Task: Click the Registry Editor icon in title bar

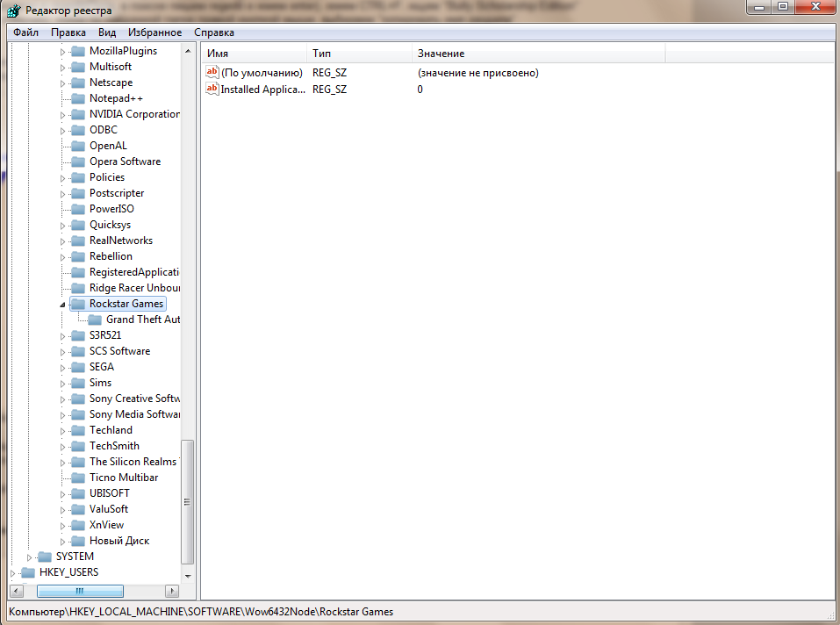Action: [x=13, y=11]
